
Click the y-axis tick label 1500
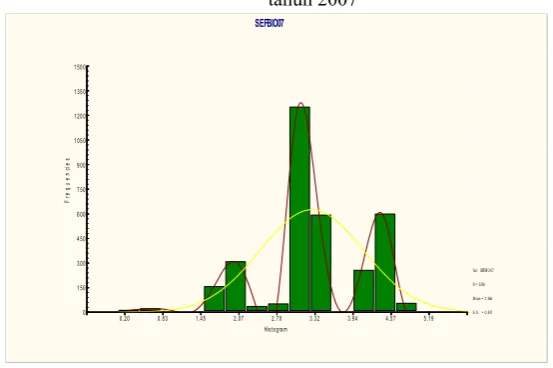point(80,67)
